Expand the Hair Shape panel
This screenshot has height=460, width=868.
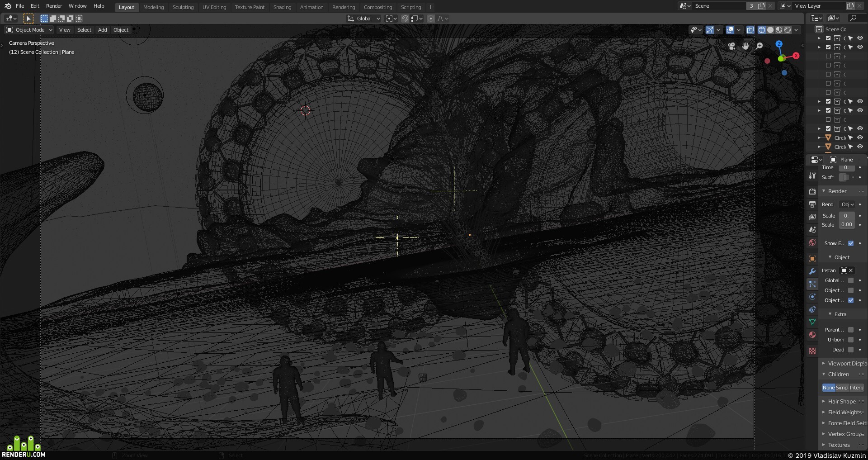843,401
